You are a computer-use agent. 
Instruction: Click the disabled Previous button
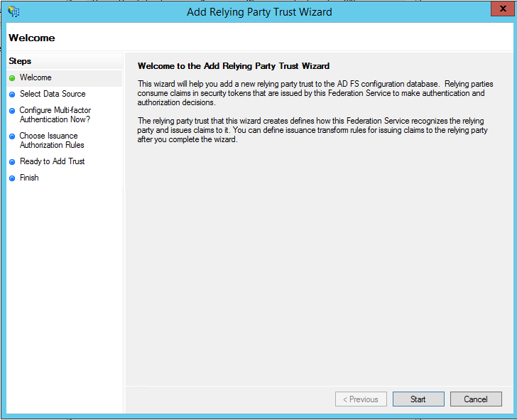(361, 399)
